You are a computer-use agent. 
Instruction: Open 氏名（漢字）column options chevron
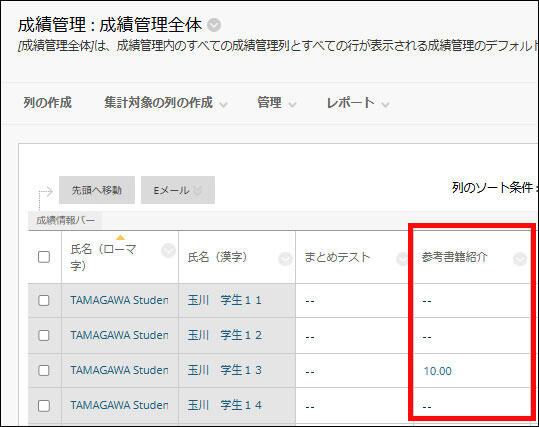(285, 259)
